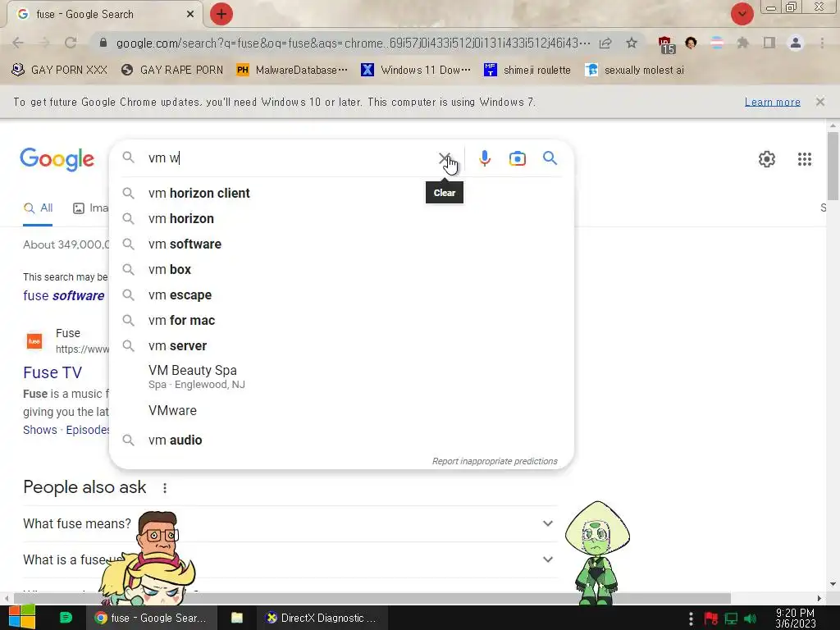Expand the What is a fuse question chevron
840x630 pixels.
(x=547, y=559)
